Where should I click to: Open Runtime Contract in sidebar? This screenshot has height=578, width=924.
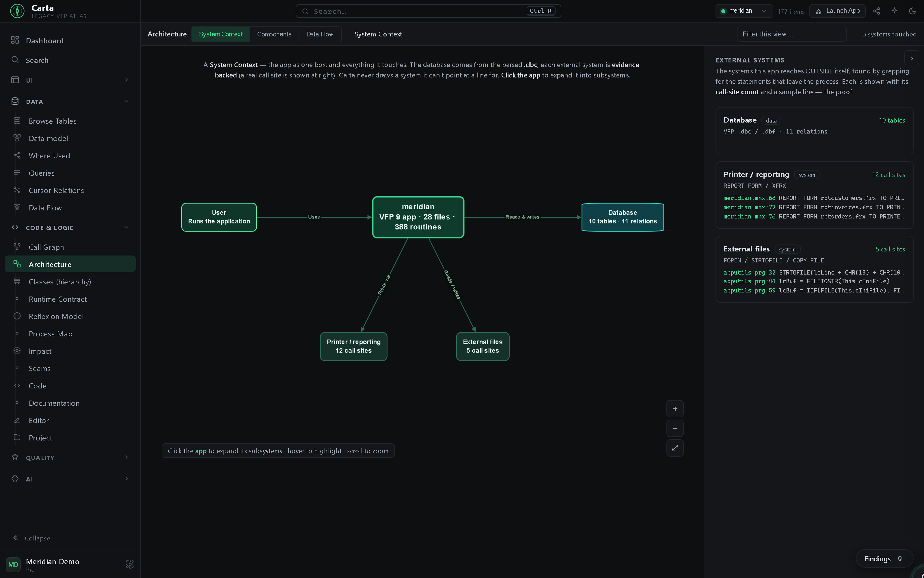(70, 299)
